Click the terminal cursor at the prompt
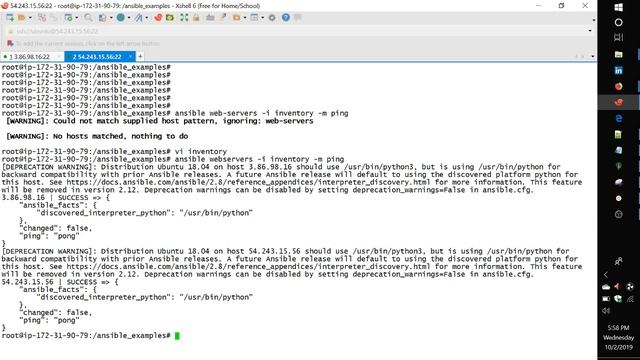 click(177, 336)
